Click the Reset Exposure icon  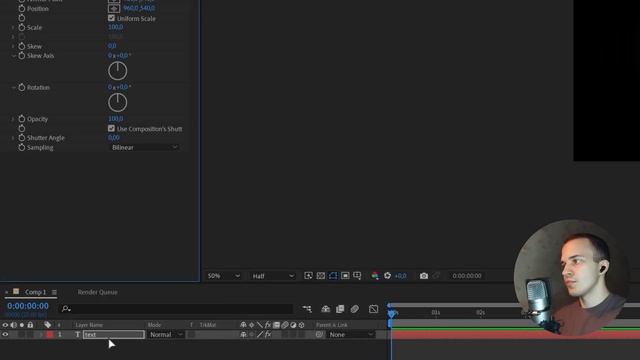point(387,276)
